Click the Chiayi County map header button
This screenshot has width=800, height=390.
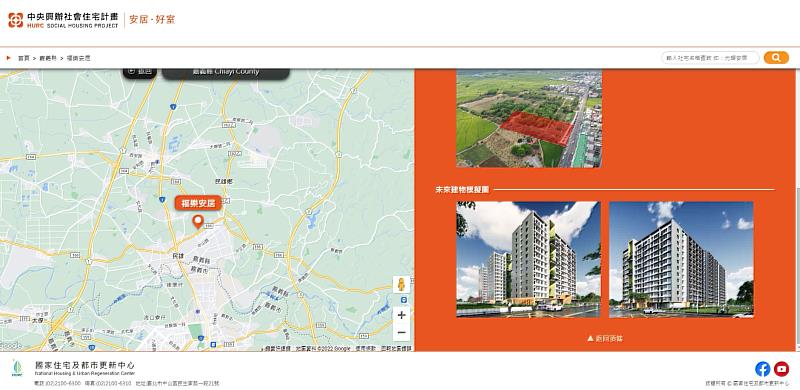(226, 73)
